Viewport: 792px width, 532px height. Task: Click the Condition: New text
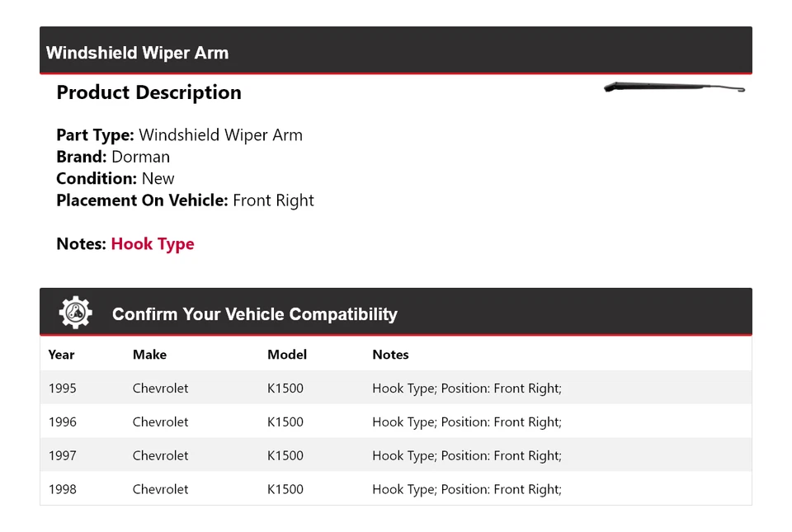(115, 178)
